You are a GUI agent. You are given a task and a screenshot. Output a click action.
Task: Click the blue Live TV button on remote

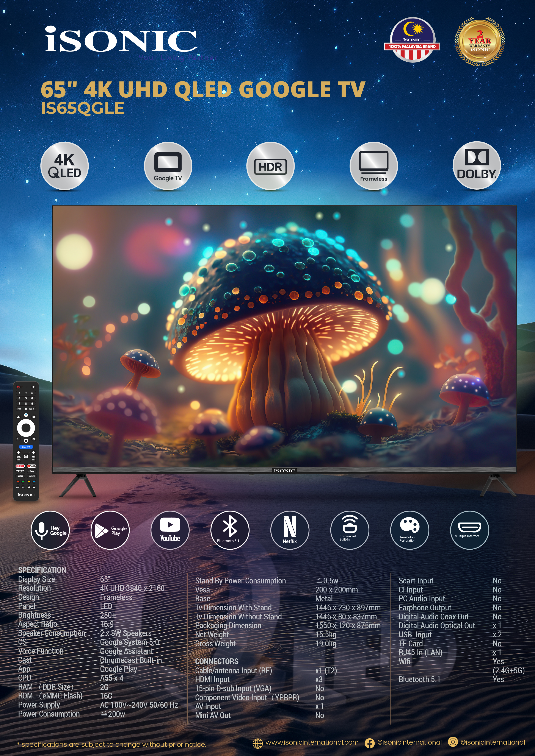pos(26,447)
